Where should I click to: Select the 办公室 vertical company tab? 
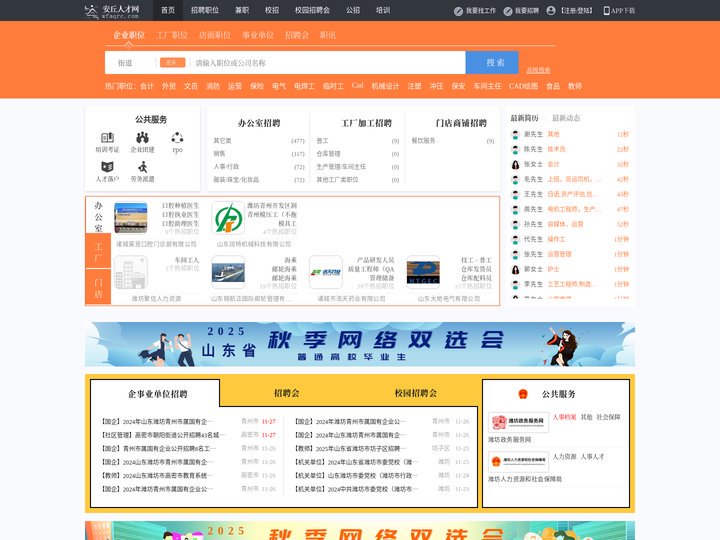[98, 216]
